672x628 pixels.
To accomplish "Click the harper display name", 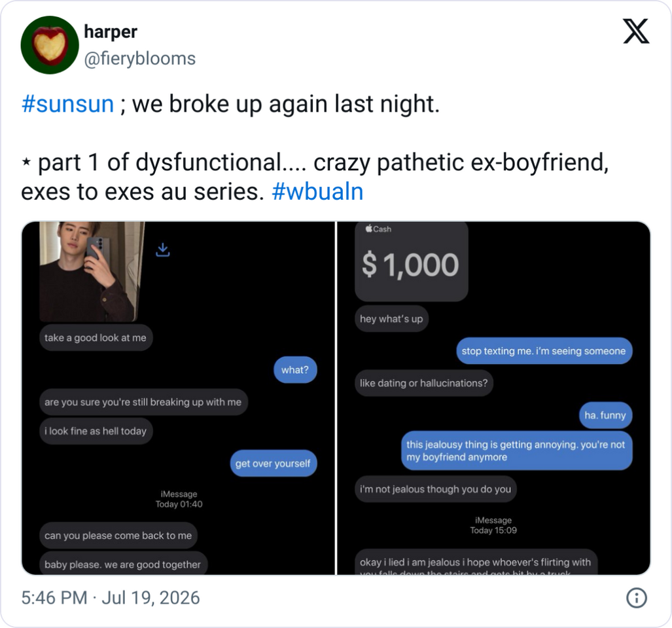I will (111, 31).
